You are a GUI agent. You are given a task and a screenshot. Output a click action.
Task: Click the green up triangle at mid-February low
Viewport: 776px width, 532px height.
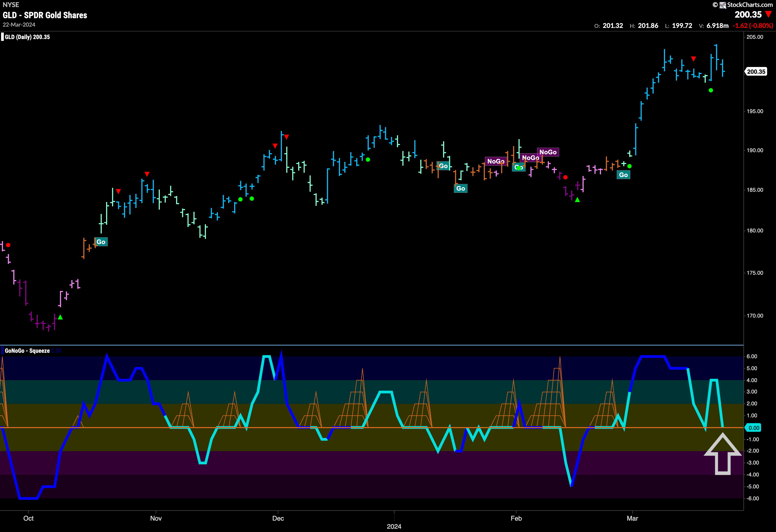pos(577,200)
